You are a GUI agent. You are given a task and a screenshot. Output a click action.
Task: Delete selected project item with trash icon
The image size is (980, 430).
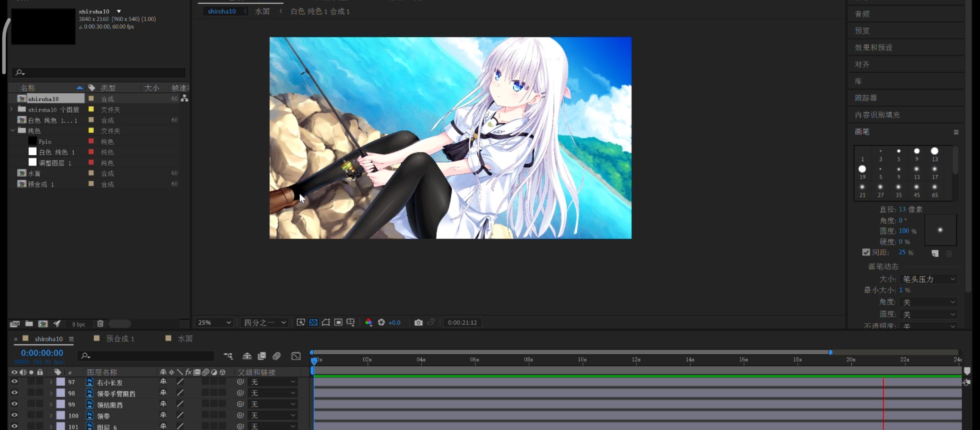pyautogui.click(x=100, y=324)
